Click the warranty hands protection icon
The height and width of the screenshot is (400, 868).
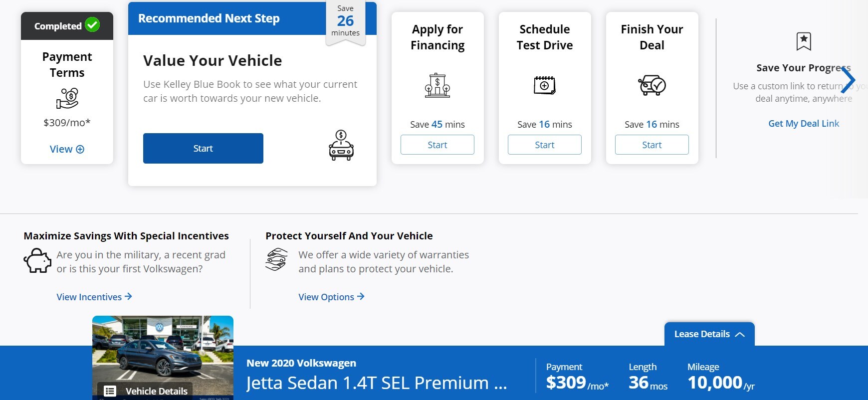tap(277, 259)
